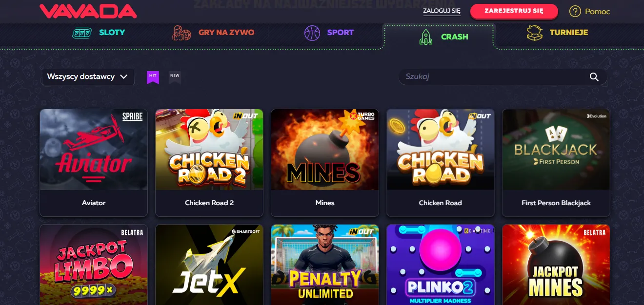The height and width of the screenshot is (305, 644).
Task: Open the First Person Blackjack tile
Action: [x=556, y=163]
